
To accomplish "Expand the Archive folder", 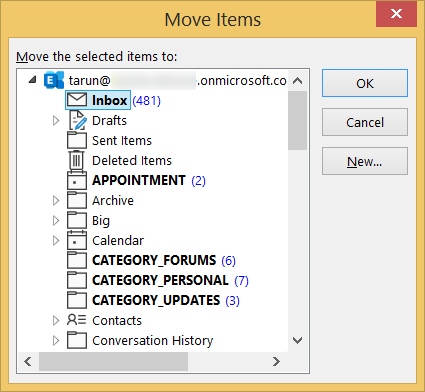I will [x=56, y=200].
